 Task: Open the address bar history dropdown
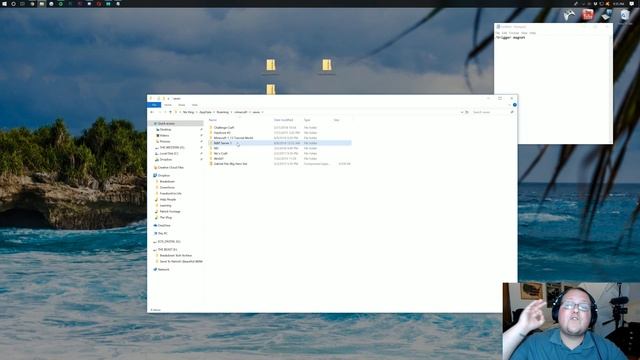tap(462, 112)
